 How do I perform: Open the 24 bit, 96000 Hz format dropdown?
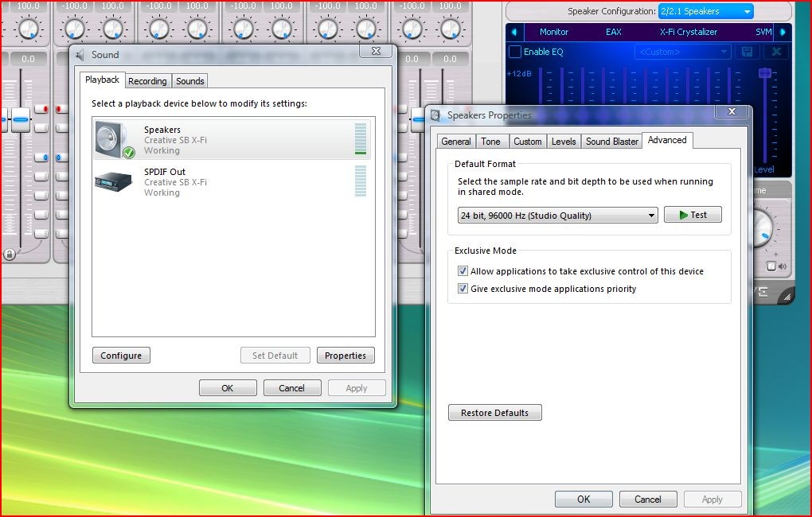tap(558, 216)
